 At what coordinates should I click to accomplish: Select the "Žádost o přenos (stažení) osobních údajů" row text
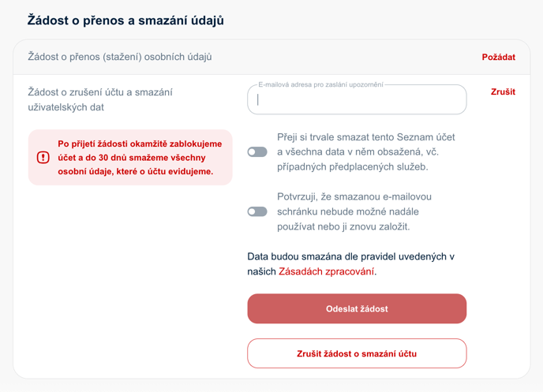click(x=120, y=57)
